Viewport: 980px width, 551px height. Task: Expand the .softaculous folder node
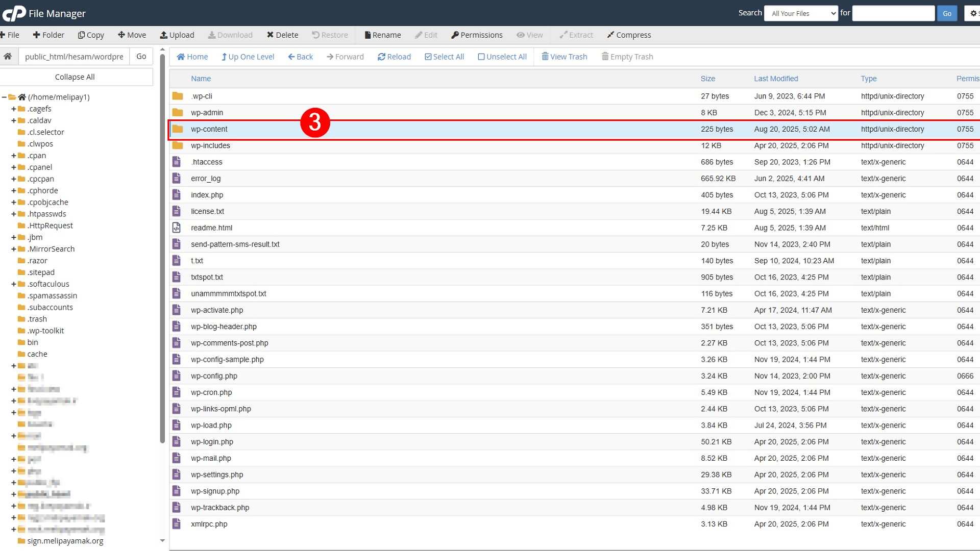point(14,284)
